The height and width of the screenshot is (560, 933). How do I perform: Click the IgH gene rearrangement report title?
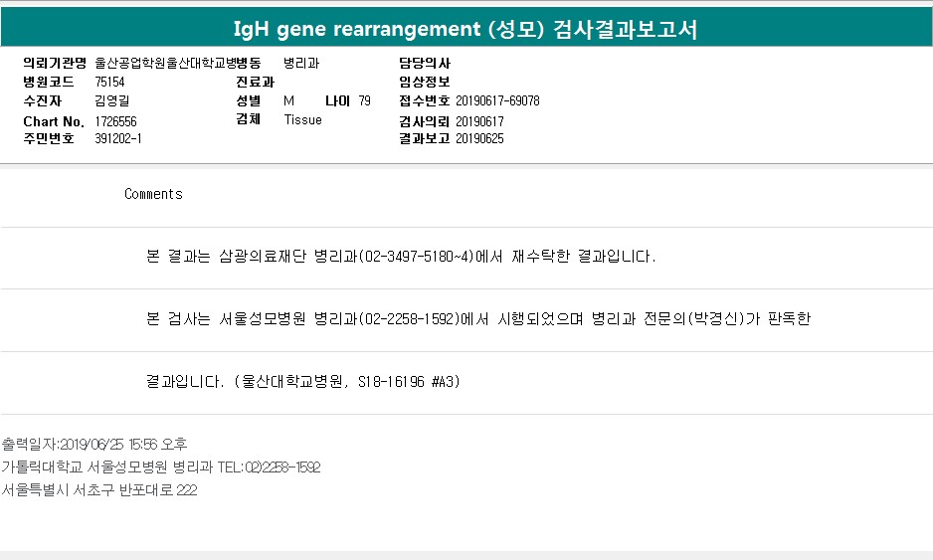tap(466, 29)
